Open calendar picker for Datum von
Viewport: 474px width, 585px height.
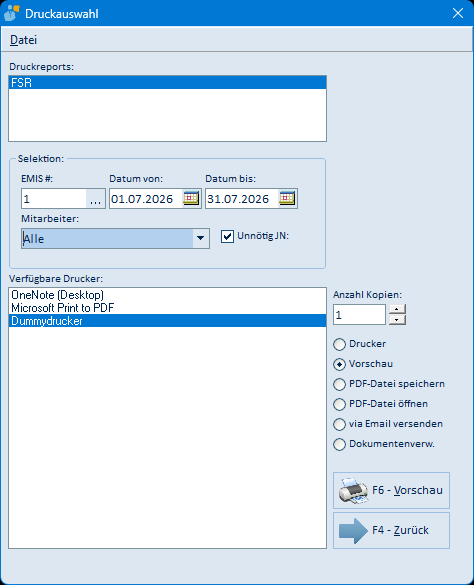click(191, 198)
